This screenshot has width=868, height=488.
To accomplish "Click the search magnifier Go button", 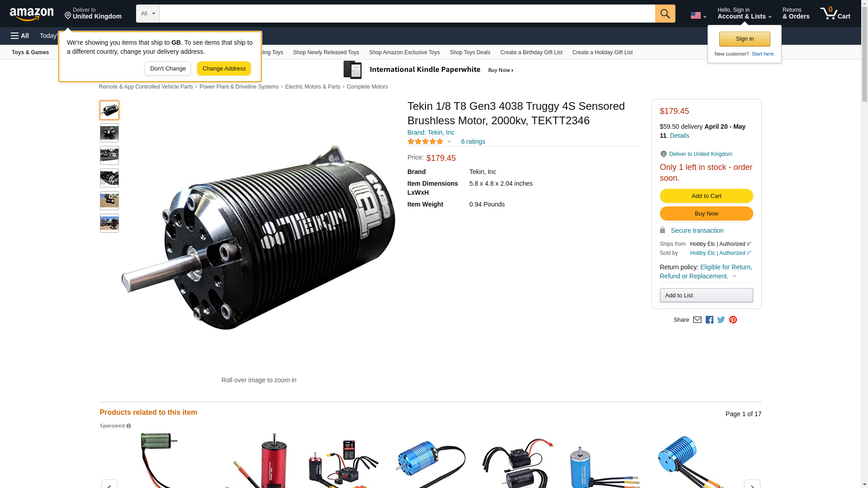I will (x=665, y=14).
